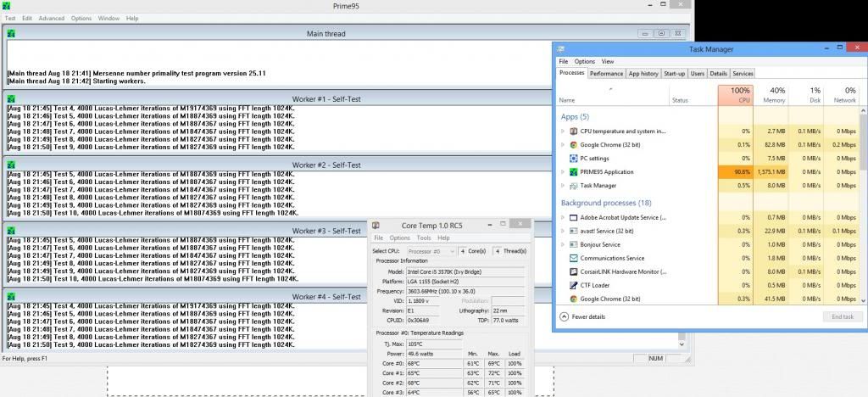This screenshot has height=397, width=868.
Task: Select the PRIME95 Application process icon
Action: coord(574,172)
